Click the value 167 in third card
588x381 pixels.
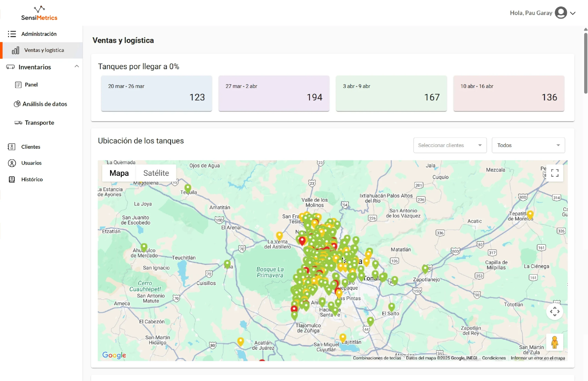[x=432, y=97]
